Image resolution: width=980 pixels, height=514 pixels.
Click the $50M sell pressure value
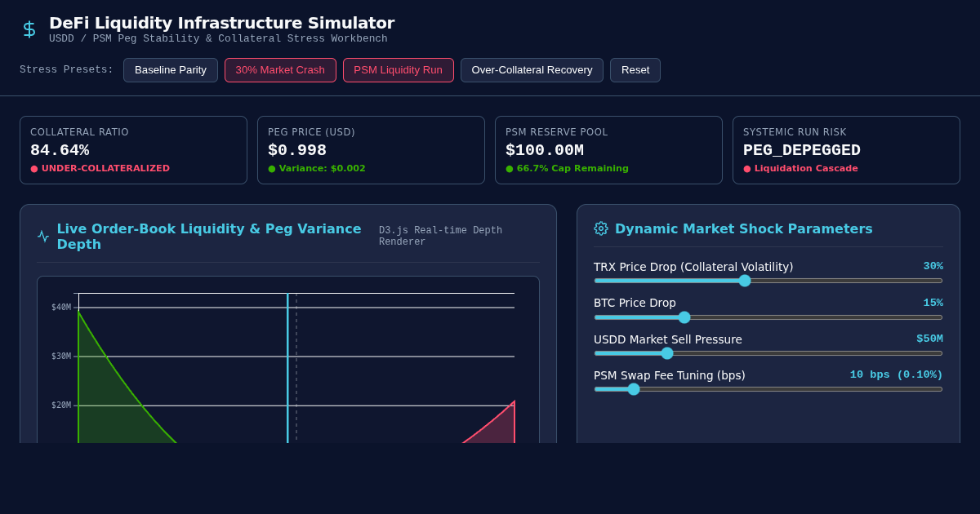929,339
